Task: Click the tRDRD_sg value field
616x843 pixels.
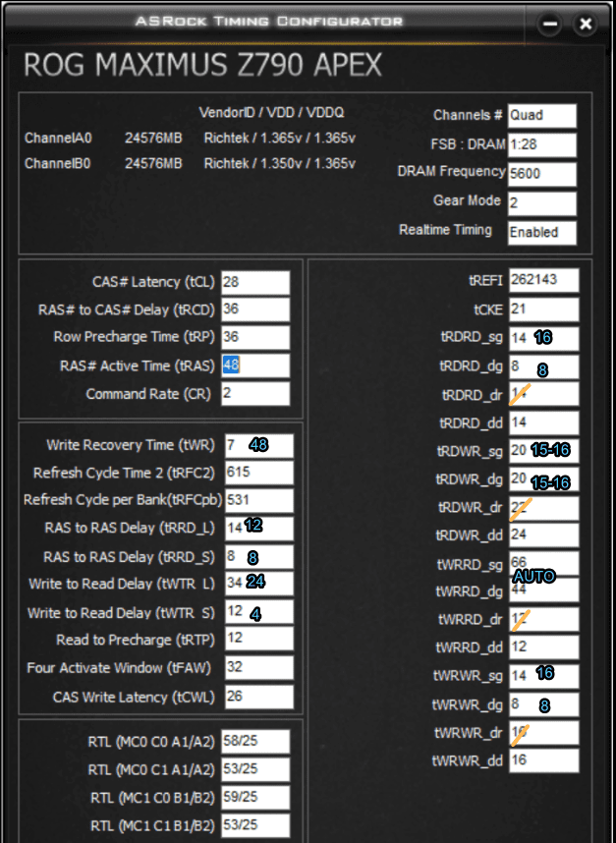Action: pos(544,338)
